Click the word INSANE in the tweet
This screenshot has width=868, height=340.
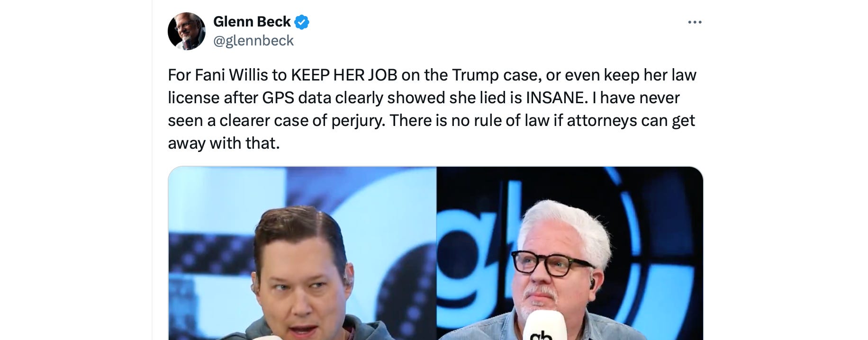[x=557, y=98]
